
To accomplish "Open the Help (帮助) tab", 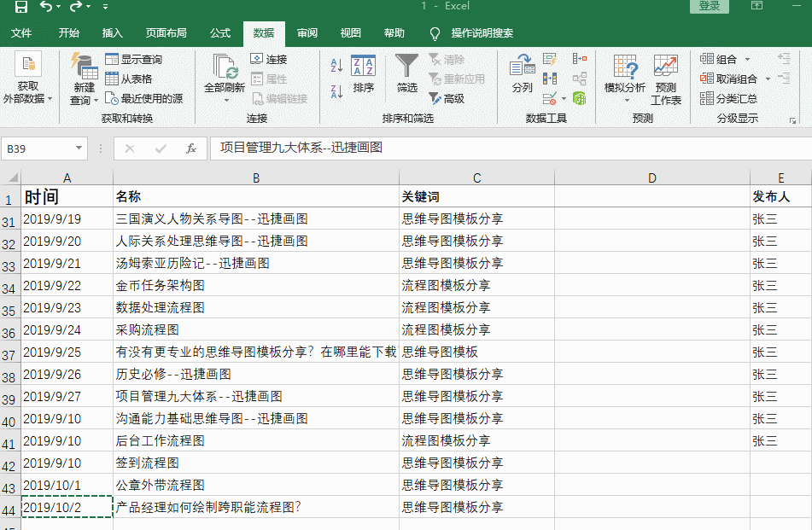I will pyautogui.click(x=394, y=33).
